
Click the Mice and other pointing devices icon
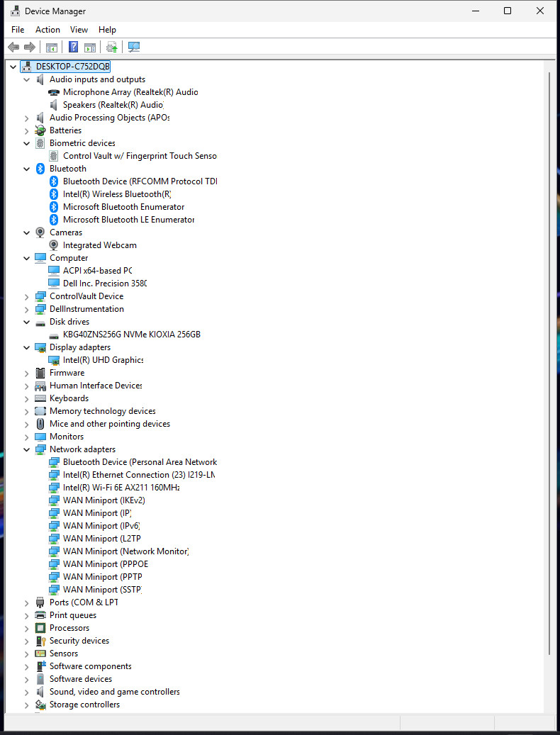tap(40, 424)
